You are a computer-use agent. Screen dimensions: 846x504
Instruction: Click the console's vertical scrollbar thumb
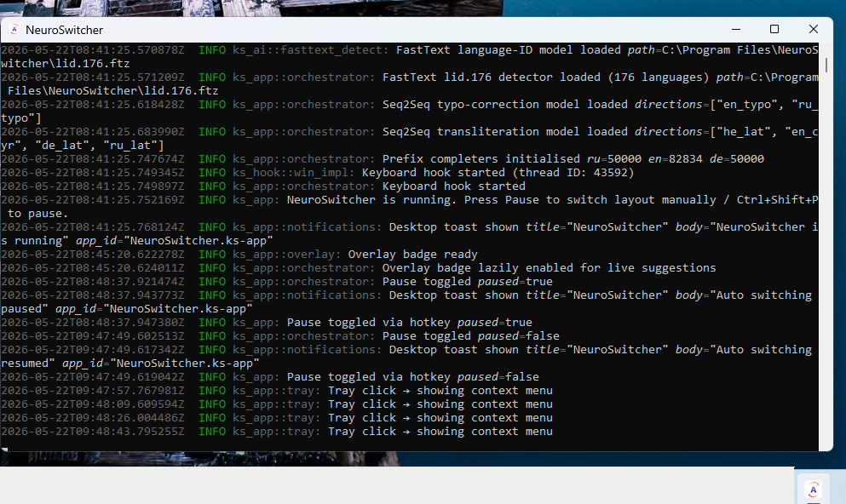(x=826, y=65)
